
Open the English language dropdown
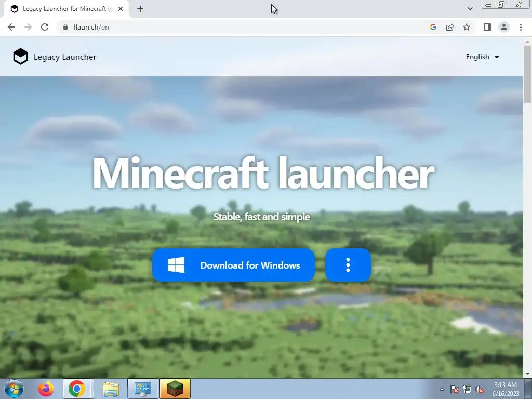(x=482, y=57)
